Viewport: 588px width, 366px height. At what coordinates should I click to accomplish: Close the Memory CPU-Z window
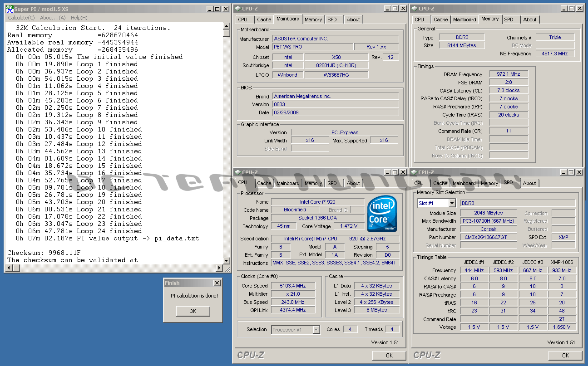click(579, 8)
